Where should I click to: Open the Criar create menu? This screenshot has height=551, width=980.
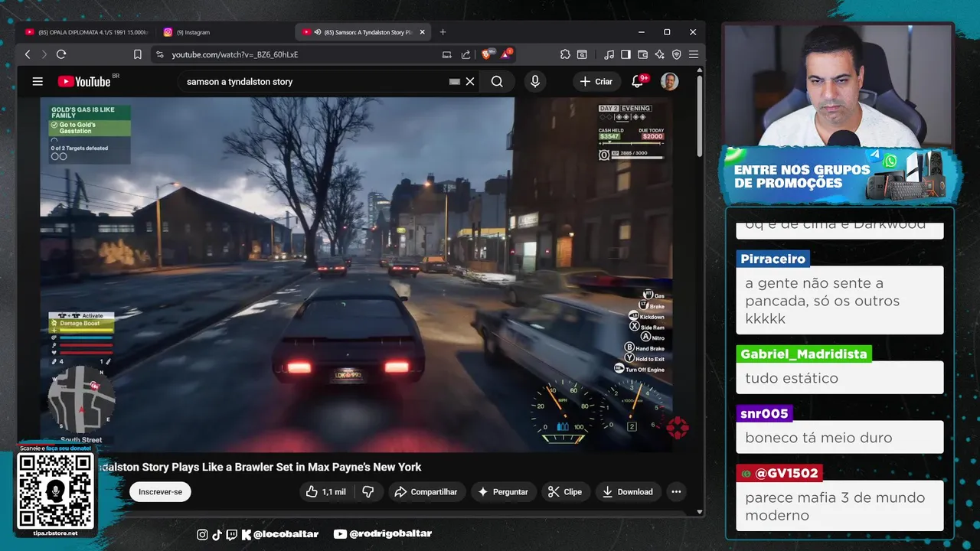pyautogui.click(x=596, y=81)
